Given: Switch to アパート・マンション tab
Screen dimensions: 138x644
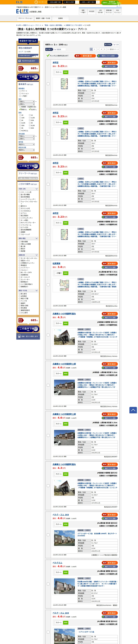Looking at the screenshot, I should (x=25, y=18).
